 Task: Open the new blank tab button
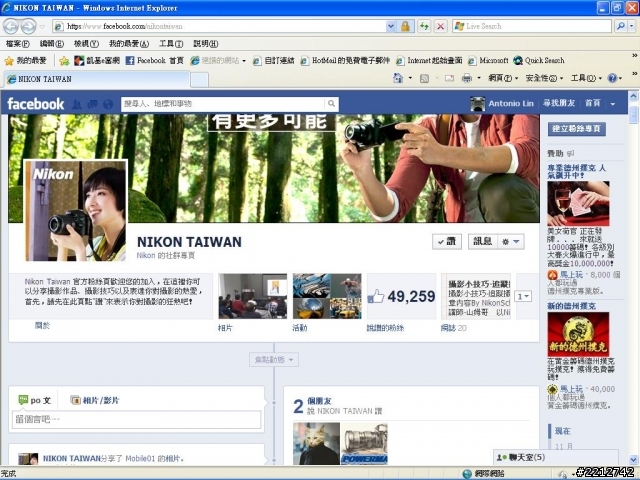click(x=199, y=79)
